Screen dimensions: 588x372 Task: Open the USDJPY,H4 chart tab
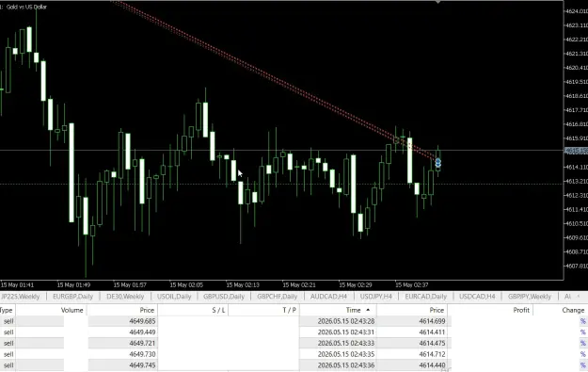(x=376, y=297)
